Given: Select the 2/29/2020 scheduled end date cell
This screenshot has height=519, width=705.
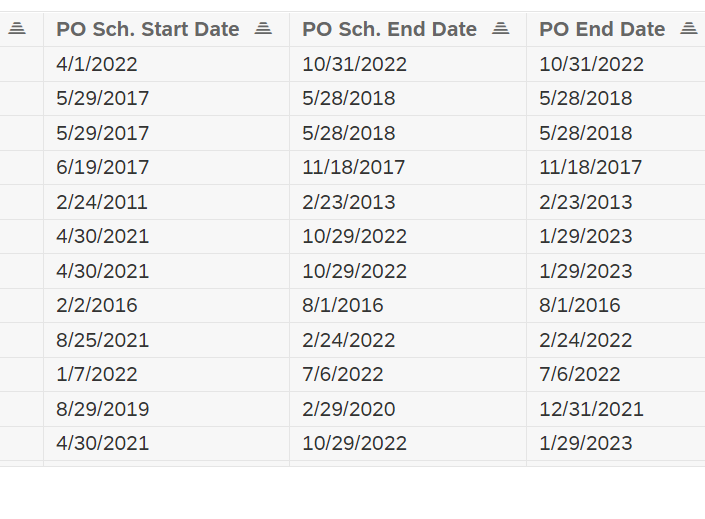Looking at the screenshot, I should click(349, 409).
